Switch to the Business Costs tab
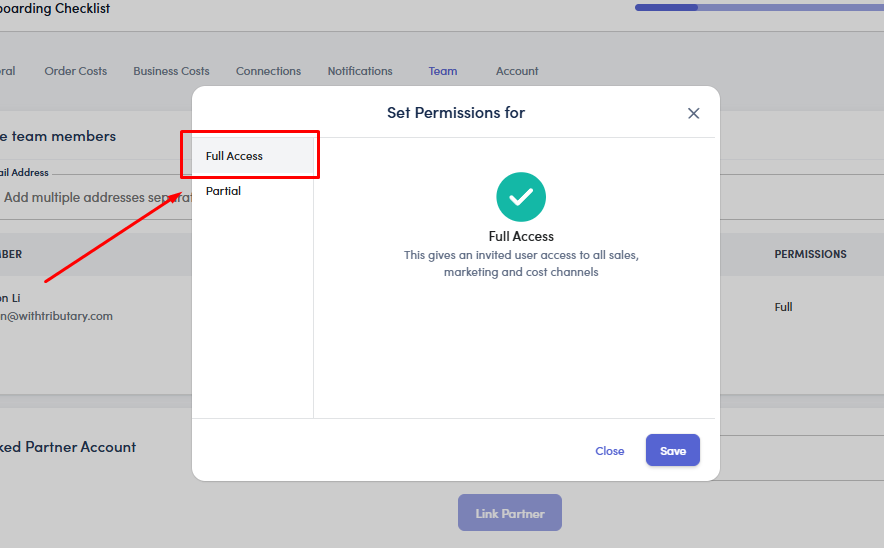Screen dimensions: 884x548 (x=171, y=71)
